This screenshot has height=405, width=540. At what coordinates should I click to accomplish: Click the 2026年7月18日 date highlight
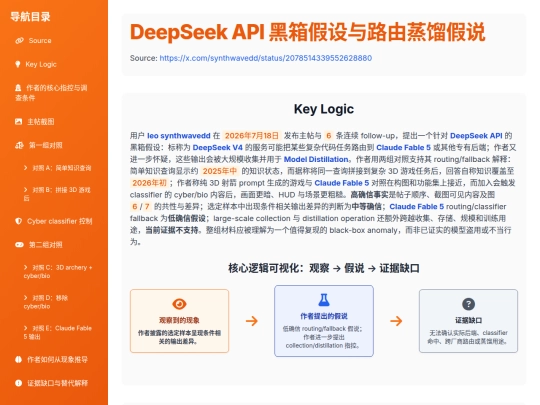[251, 136]
